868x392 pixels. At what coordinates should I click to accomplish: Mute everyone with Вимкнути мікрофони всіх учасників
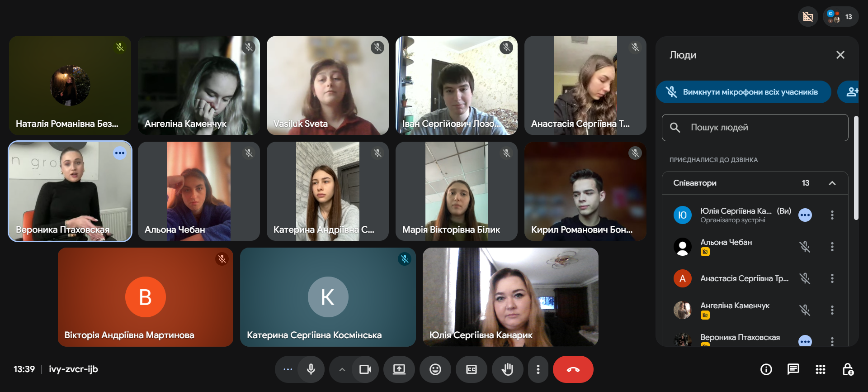click(x=744, y=92)
